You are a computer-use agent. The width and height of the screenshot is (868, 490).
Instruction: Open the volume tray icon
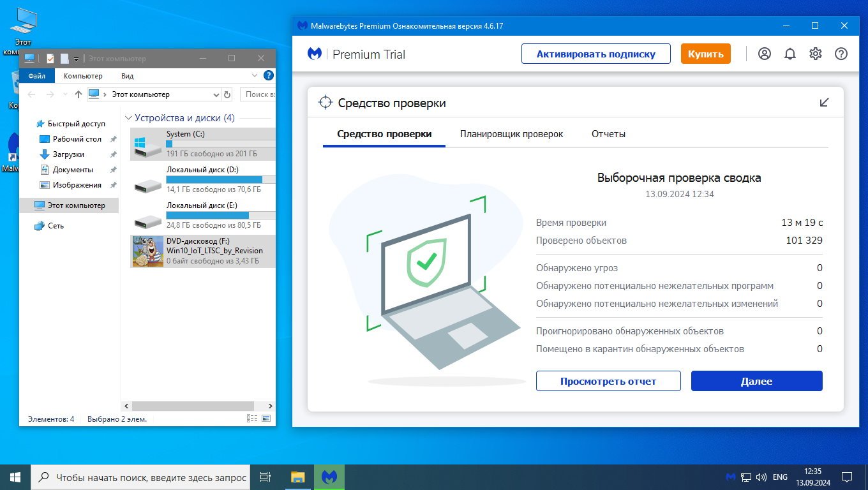tap(761, 477)
